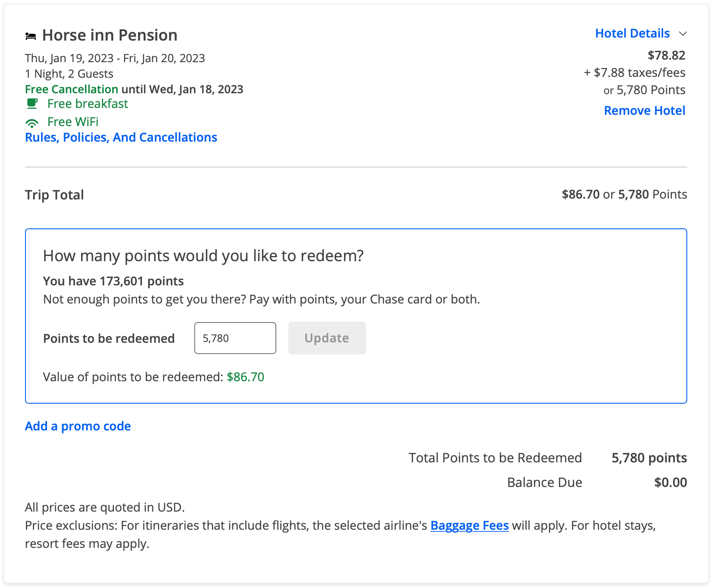Click the $86.70 value of points amount

tap(246, 377)
